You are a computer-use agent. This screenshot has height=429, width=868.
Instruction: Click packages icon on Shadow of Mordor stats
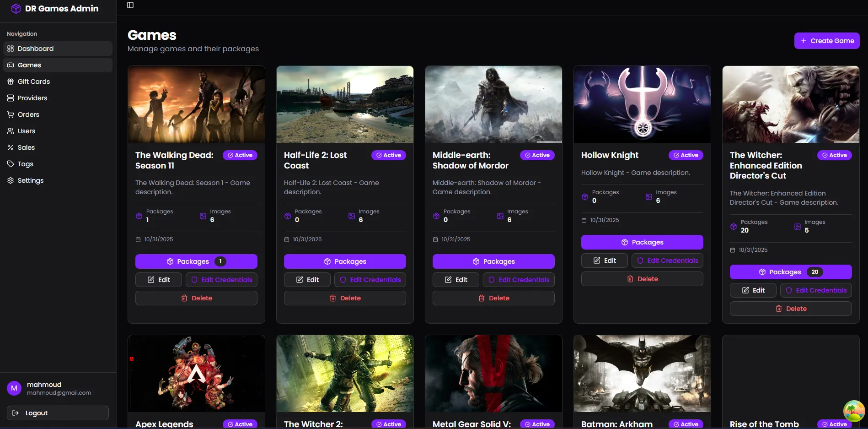click(x=436, y=216)
